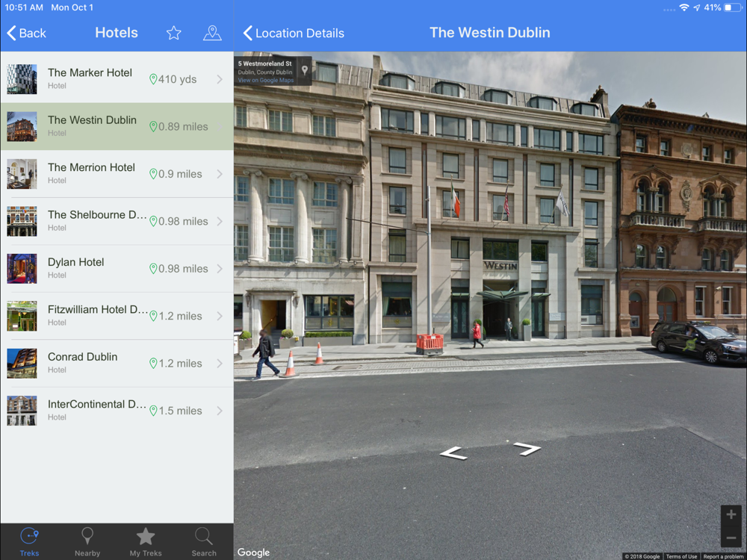
Task: Tap the 1.5 miles distance pin icon
Action: [153, 411]
